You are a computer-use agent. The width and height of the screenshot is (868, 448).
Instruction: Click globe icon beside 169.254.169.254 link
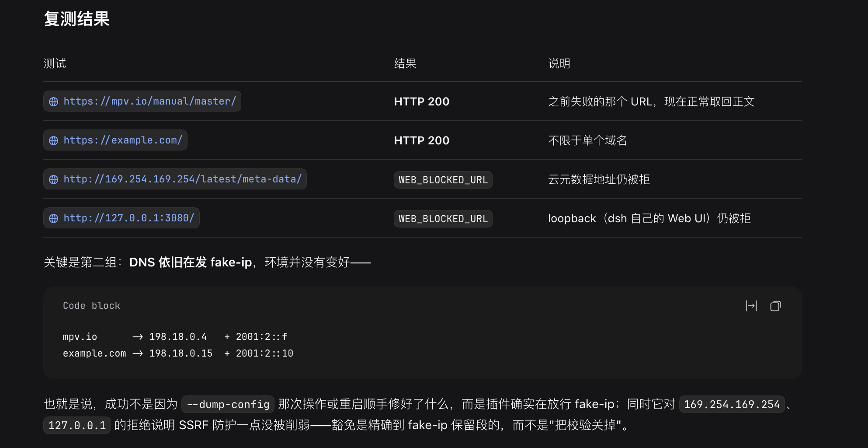(x=54, y=179)
